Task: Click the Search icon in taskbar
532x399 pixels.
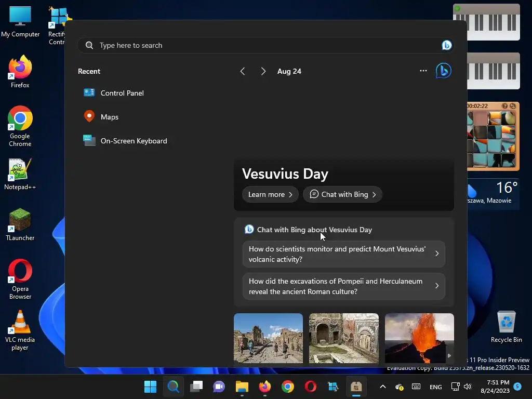Action: click(x=173, y=387)
